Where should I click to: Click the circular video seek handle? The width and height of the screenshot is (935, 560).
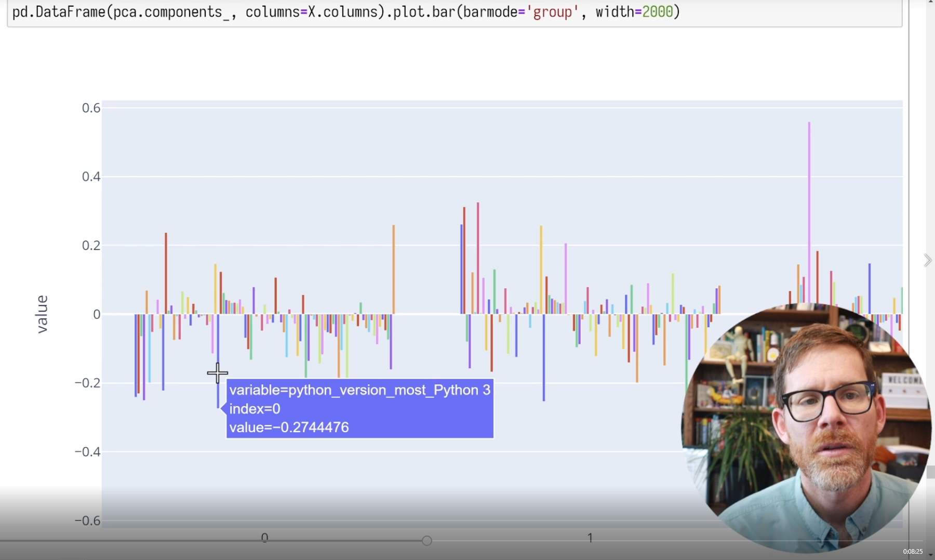click(x=427, y=541)
